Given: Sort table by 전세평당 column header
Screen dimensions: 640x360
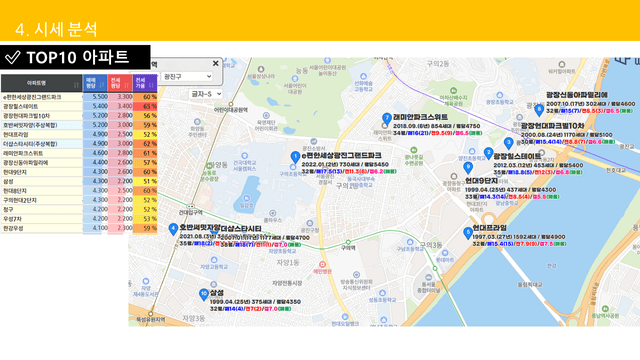Looking at the screenshot, I should click(120, 83).
